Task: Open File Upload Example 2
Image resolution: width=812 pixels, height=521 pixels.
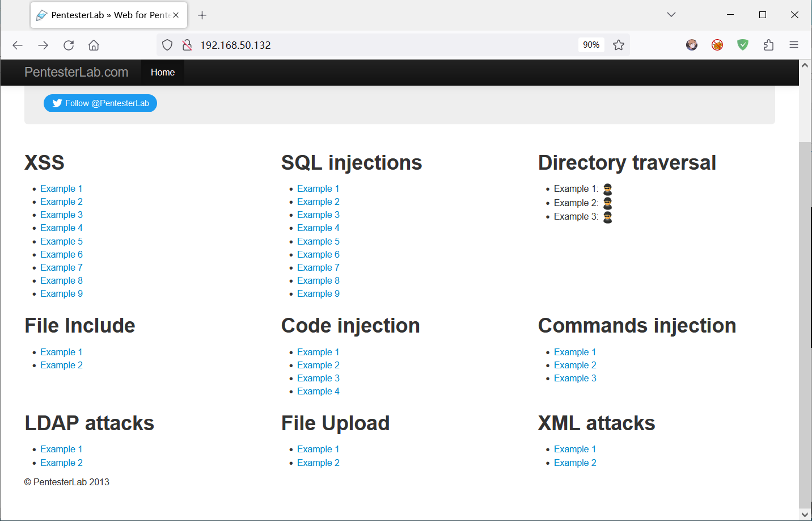Action: click(318, 463)
